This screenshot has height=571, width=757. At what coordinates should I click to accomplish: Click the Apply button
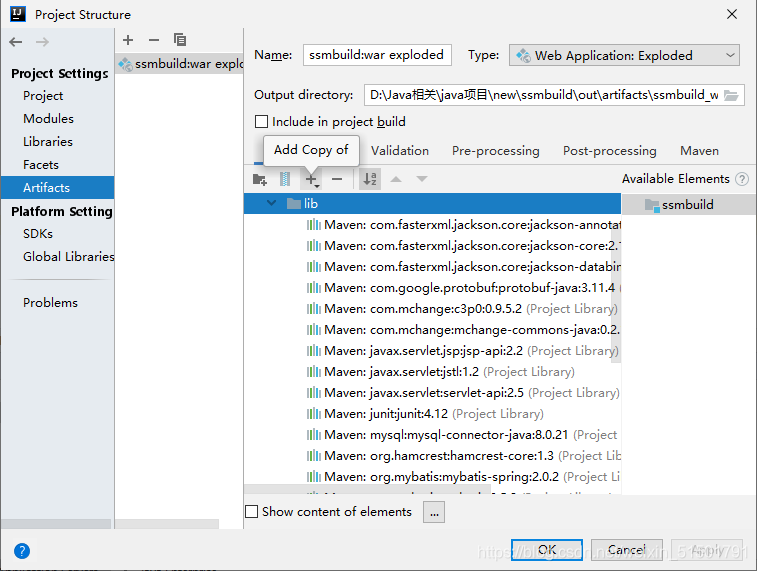(707, 550)
